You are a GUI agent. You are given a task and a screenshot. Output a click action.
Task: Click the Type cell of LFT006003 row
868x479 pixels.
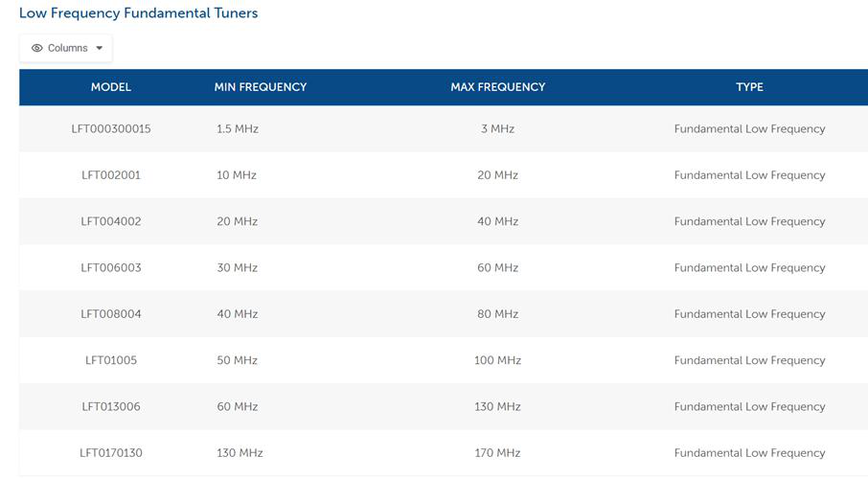tap(749, 268)
